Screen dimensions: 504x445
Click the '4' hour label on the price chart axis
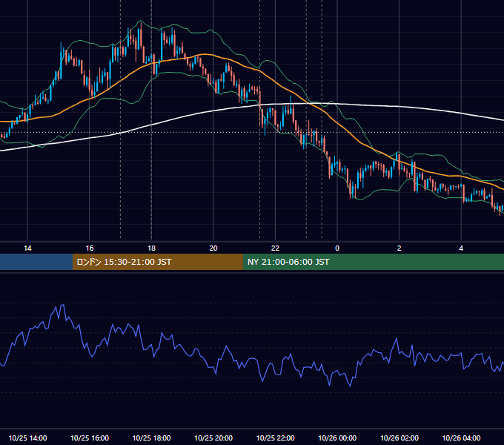point(461,248)
